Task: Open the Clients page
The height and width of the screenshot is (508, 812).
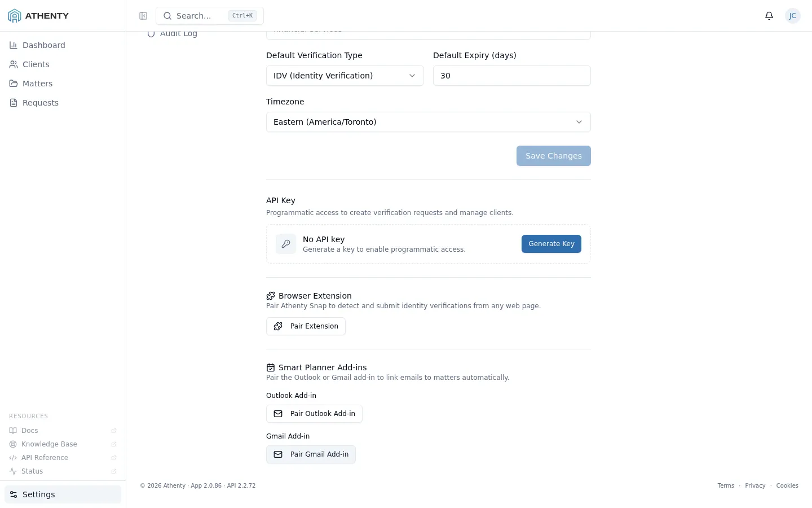Action: [x=63, y=64]
